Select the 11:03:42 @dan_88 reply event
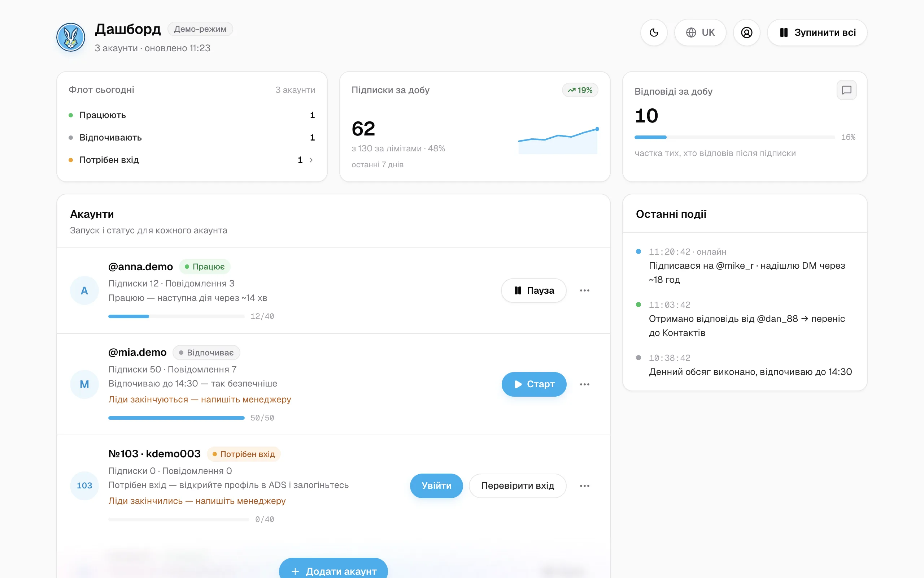The width and height of the screenshot is (924, 578). coord(745,319)
